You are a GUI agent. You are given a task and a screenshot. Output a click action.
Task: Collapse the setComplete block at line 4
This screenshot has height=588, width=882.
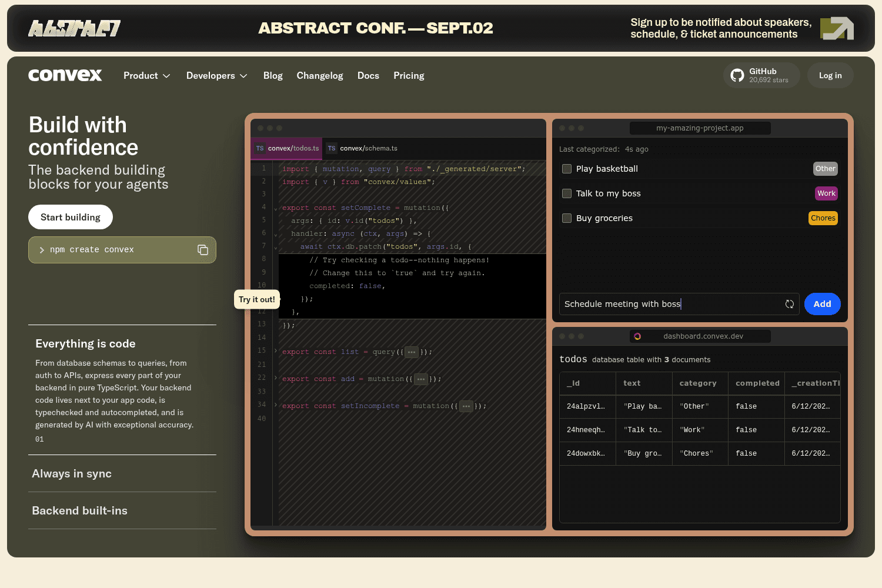click(275, 209)
